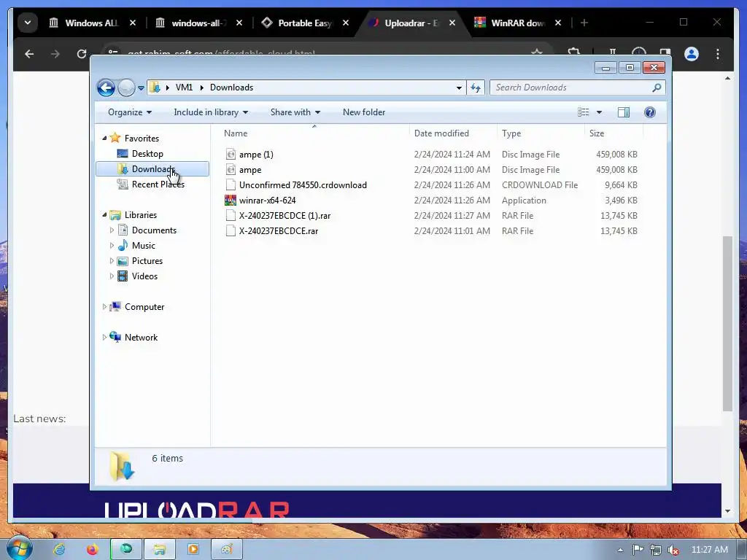The image size is (747, 560).
Task: Click the New folder button
Action: 364,112
